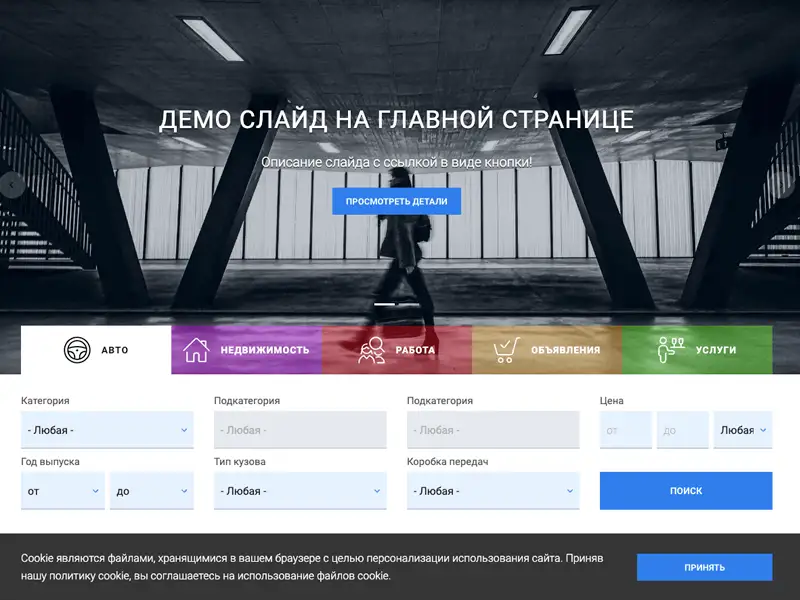Image resolution: width=800 pixels, height=600 pixels.
Task: Click the Цена label
Action: pos(611,401)
